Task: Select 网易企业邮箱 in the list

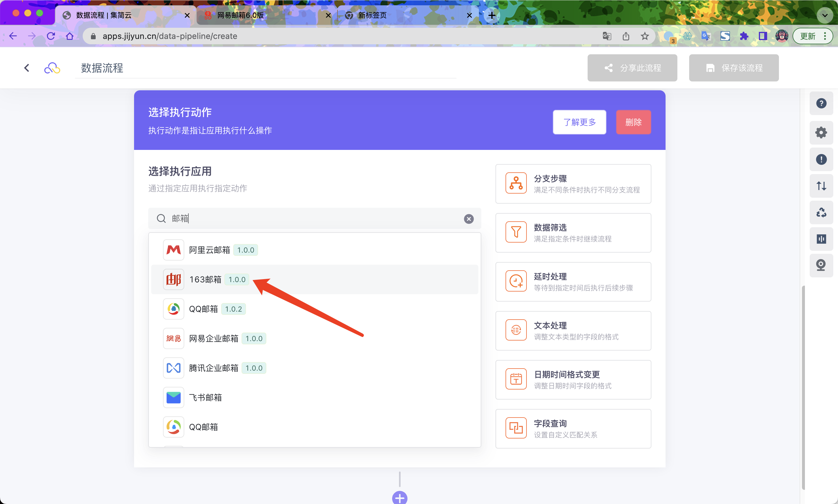Action: (x=213, y=338)
